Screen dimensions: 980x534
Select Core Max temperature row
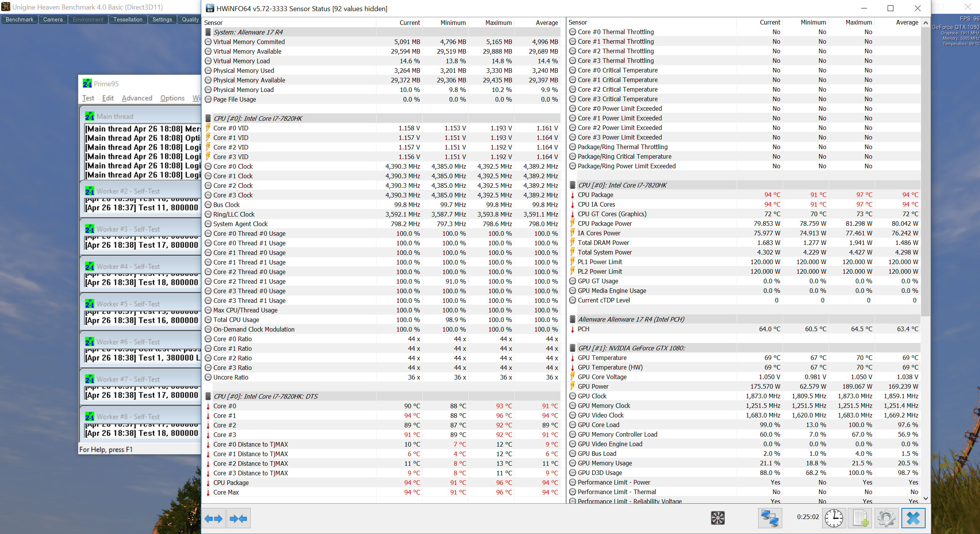[x=382, y=492]
